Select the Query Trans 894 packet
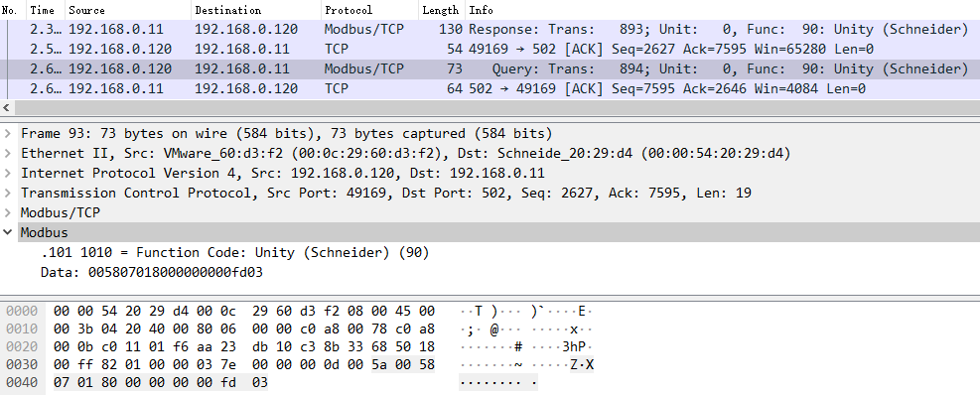This screenshot has width=980, height=395. pyautogui.click(x=490, y=68)
